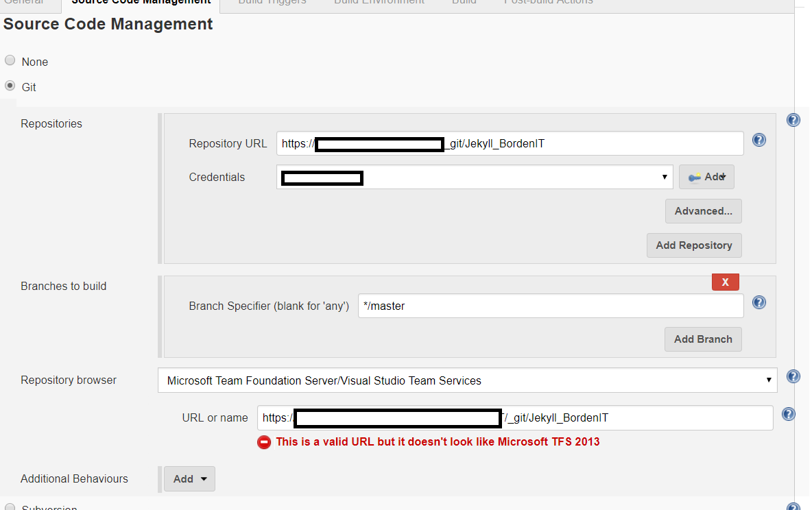
Task: Click into the Repository URL field
Action: (x=510, y=143)
